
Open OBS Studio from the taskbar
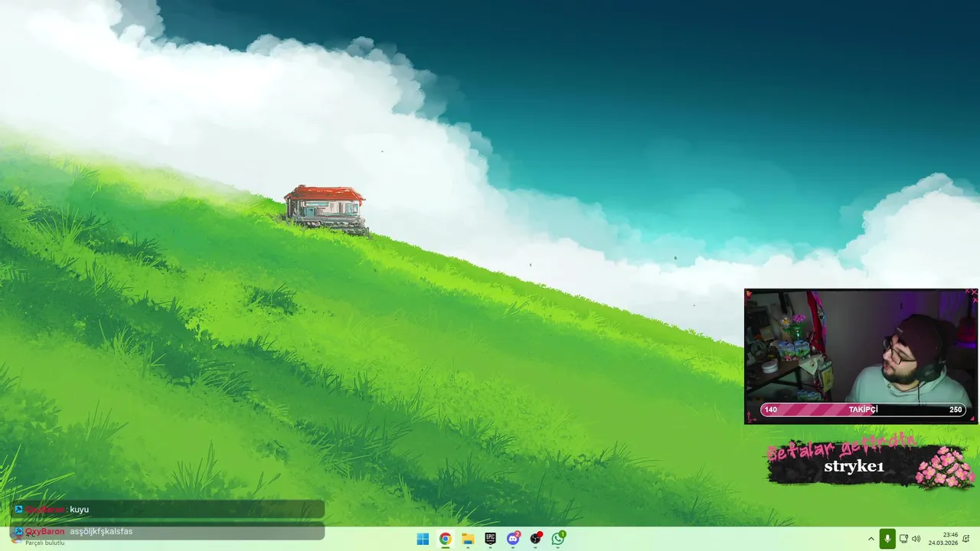536,539
